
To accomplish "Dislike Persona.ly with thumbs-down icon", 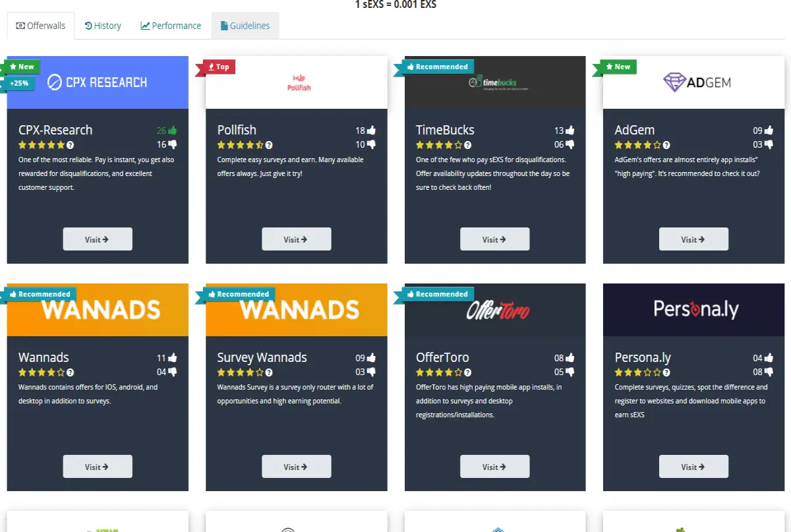I will click(769, 372).
